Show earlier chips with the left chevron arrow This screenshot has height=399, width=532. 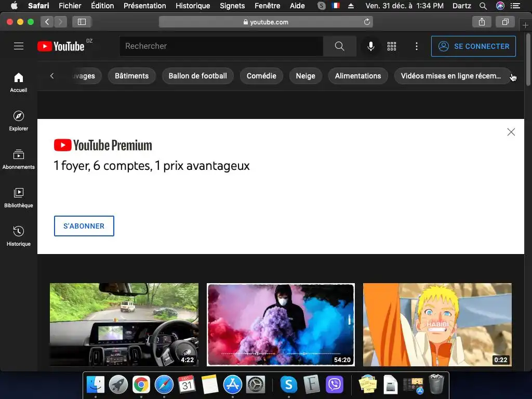[x=52, y=76]
